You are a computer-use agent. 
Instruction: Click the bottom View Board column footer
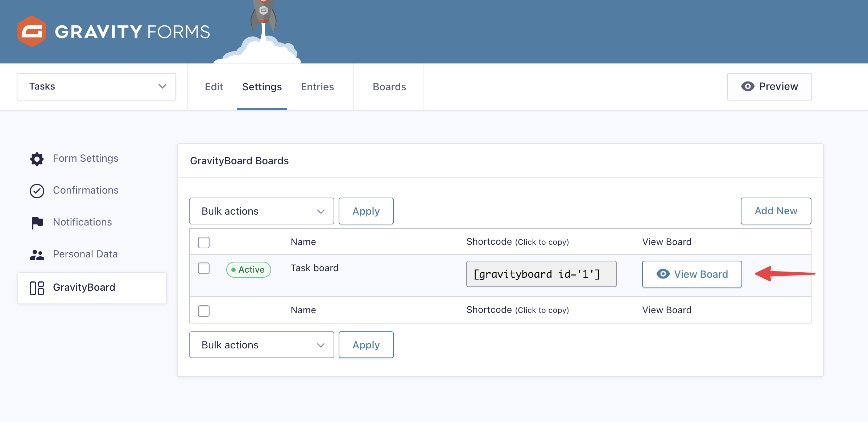(x=667, y=310)
